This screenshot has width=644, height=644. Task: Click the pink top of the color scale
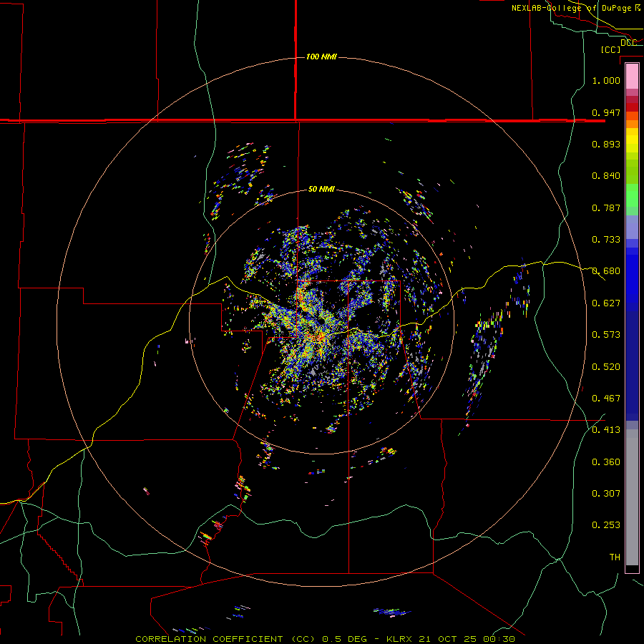632,76
